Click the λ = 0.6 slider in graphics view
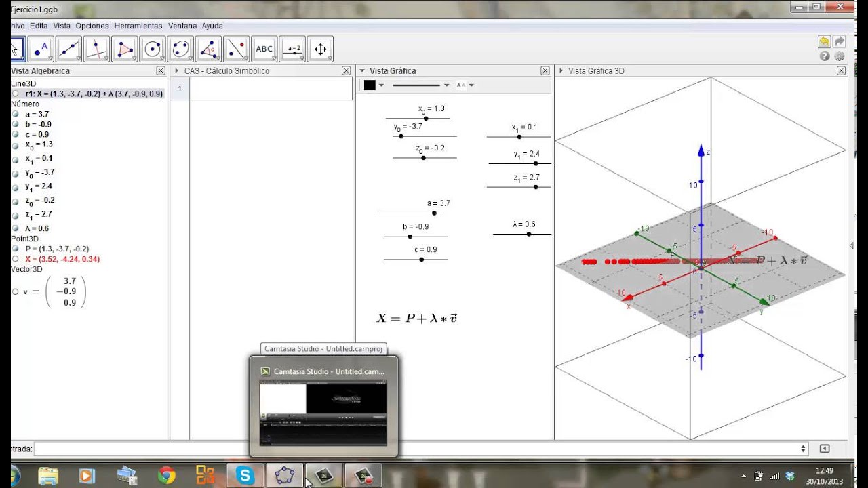 tap(521, 234)
